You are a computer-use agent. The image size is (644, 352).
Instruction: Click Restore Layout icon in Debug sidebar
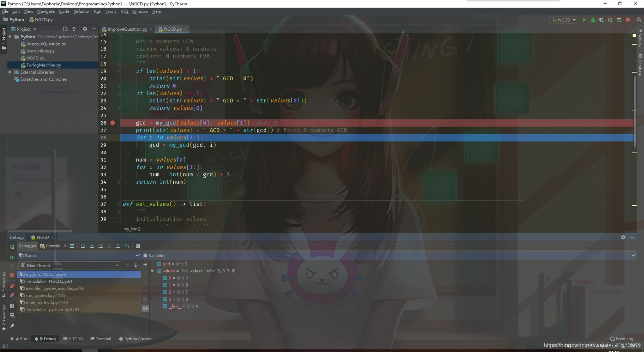[12, 306]
